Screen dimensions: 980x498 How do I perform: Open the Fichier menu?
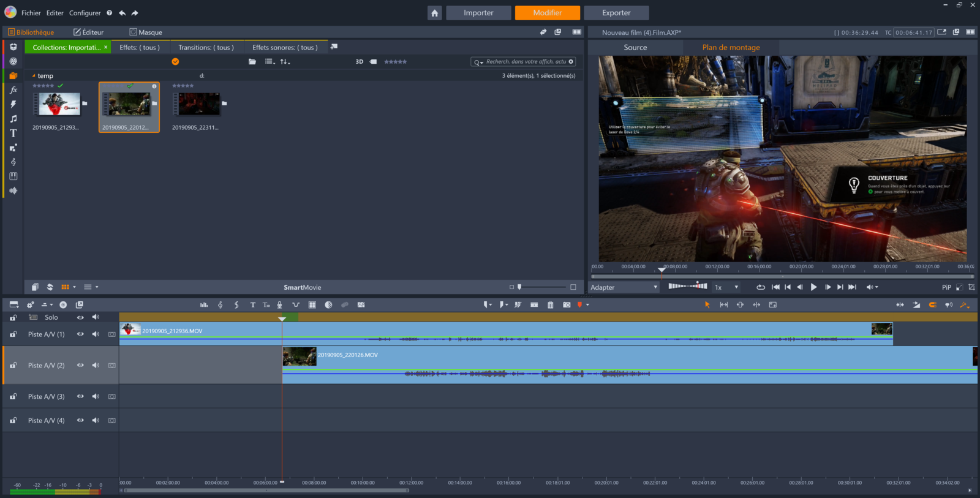(31, 13)
